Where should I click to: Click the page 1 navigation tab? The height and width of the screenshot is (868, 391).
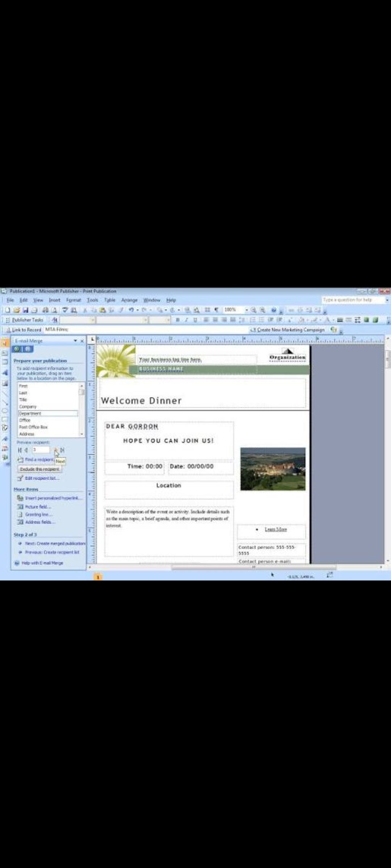98,577
